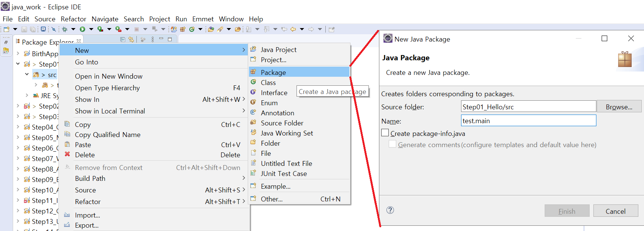Choose Open Type Hierarchy context entry

click(x=154, y=88)
